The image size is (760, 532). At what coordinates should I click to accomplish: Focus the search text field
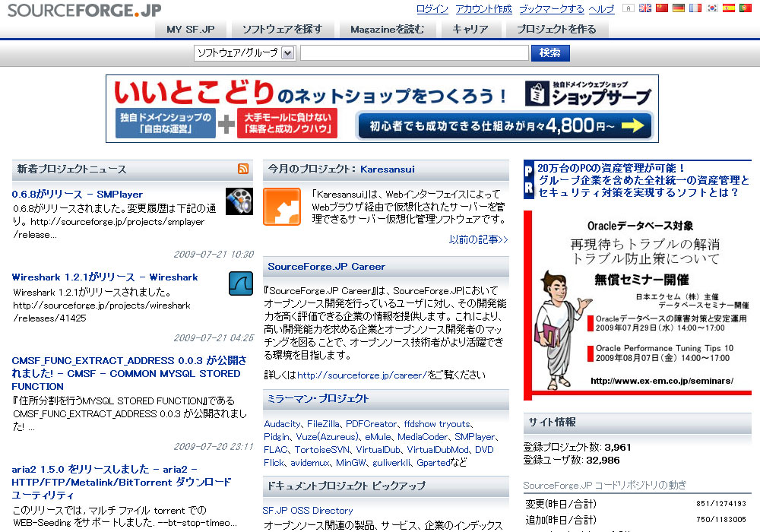pos(414,53)
